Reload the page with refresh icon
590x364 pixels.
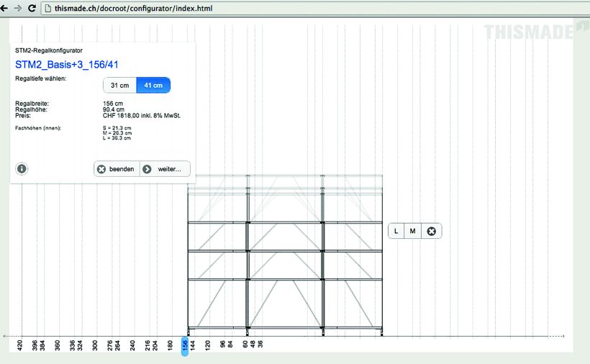tap(32, 8)
